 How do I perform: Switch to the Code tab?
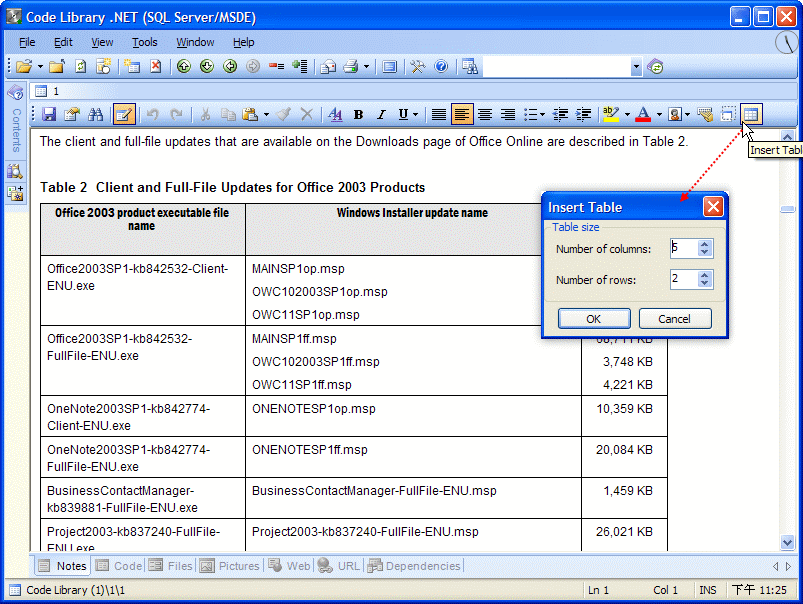click(x=119, y=566)
